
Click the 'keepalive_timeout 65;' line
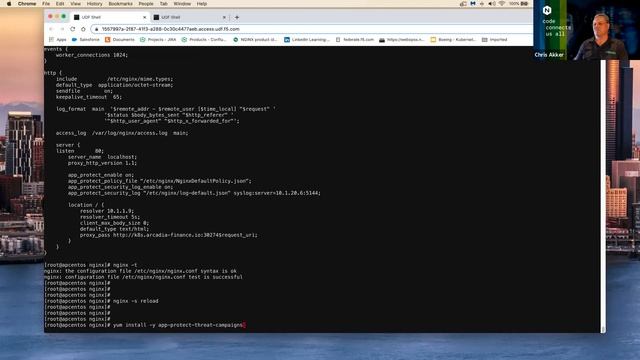[x=89, y=97]
